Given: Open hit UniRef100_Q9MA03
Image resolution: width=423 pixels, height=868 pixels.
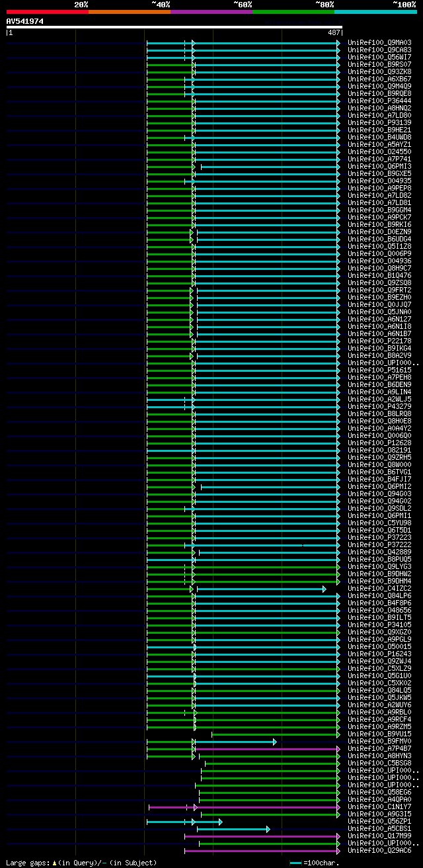Looking at the screenshot, I should tap(379, 42).
